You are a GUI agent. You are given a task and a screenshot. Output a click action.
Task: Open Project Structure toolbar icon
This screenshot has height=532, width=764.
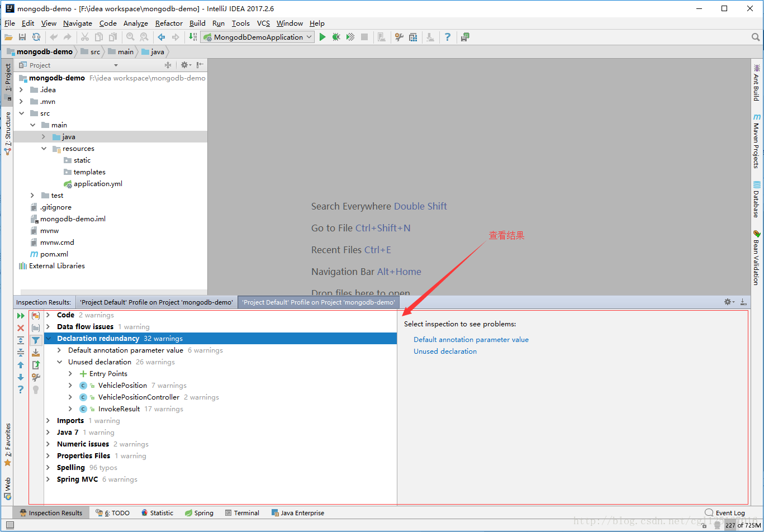tap(413, 37)
